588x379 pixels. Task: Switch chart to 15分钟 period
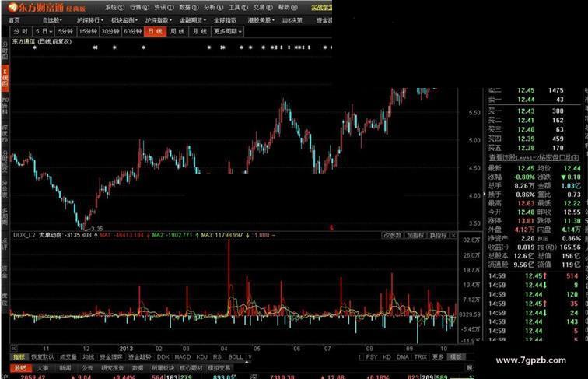click(88, 32)
